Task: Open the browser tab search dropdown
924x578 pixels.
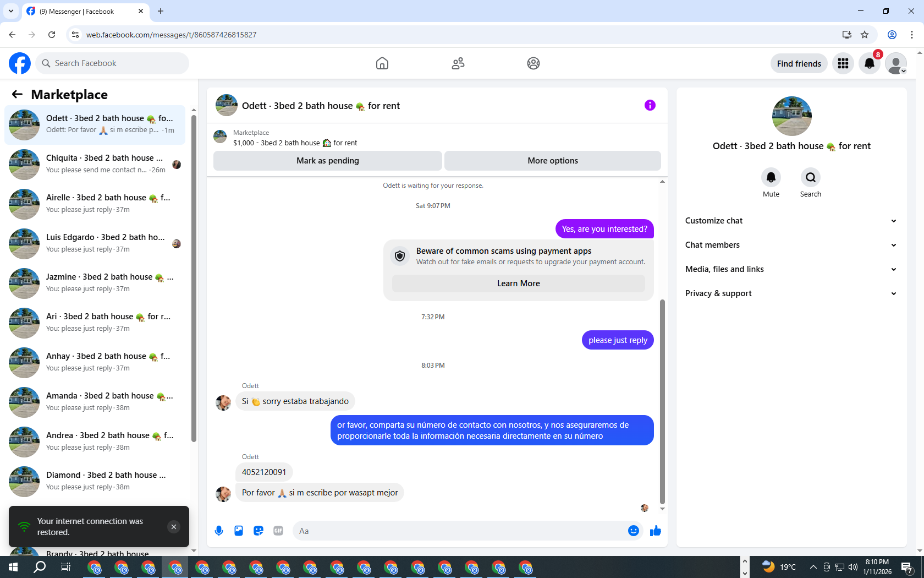Action: click(11, 11)
